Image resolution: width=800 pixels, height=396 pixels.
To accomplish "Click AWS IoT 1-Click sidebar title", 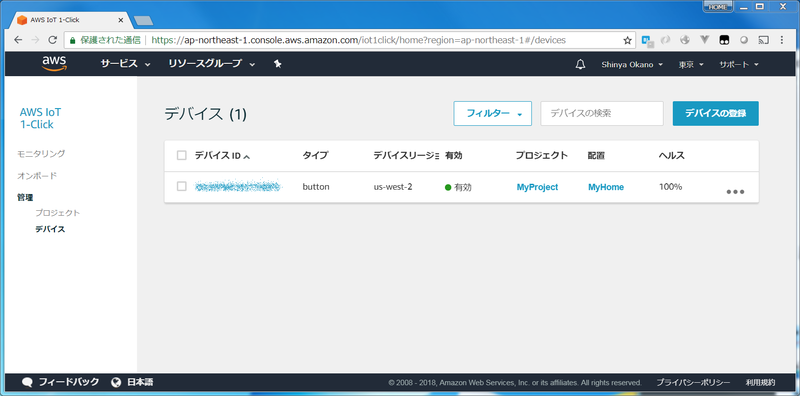I will click(x=40, y=118).
